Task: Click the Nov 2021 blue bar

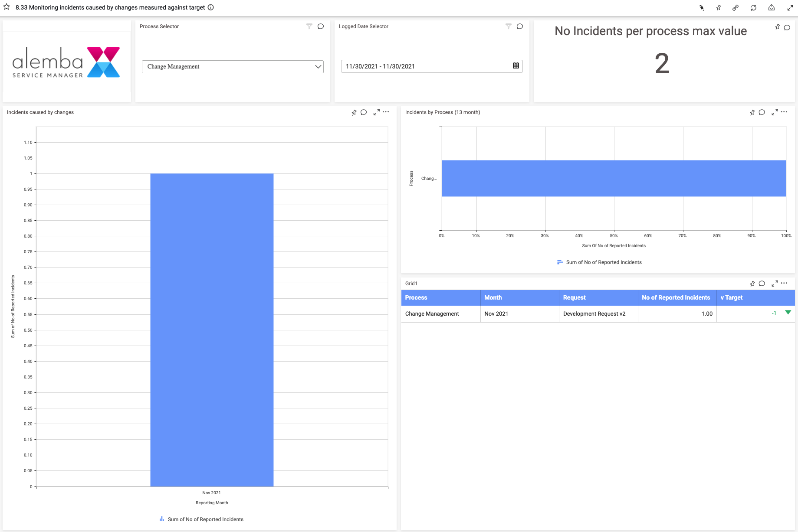Action: pos(212,330)
